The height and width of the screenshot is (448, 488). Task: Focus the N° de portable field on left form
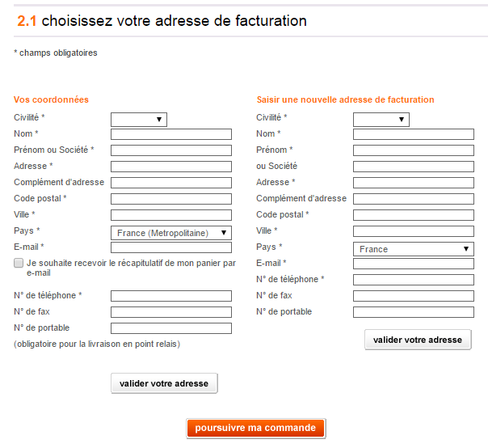pos(171,328)
